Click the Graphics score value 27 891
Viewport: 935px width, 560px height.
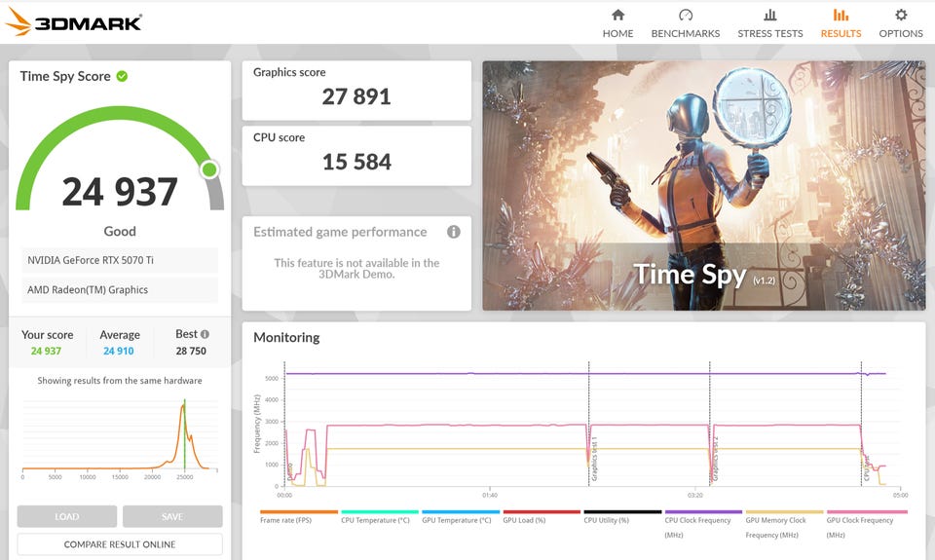356,96
